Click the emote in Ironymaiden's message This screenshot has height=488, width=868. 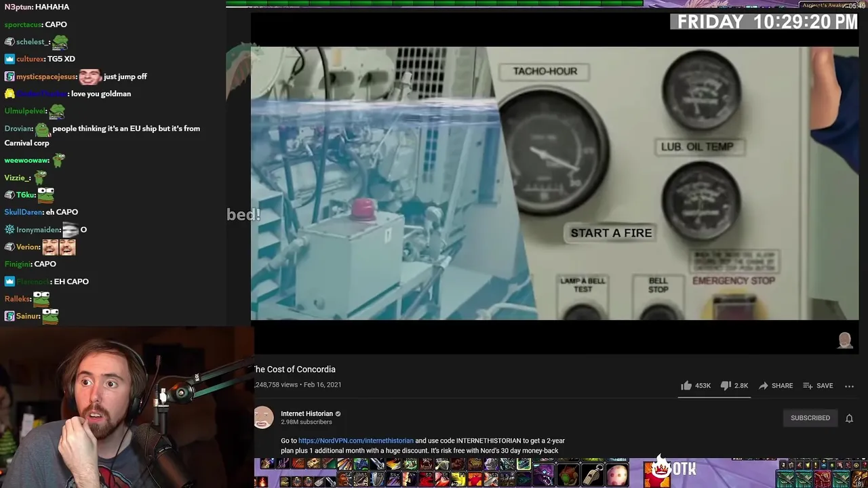[x=71, y=230]
